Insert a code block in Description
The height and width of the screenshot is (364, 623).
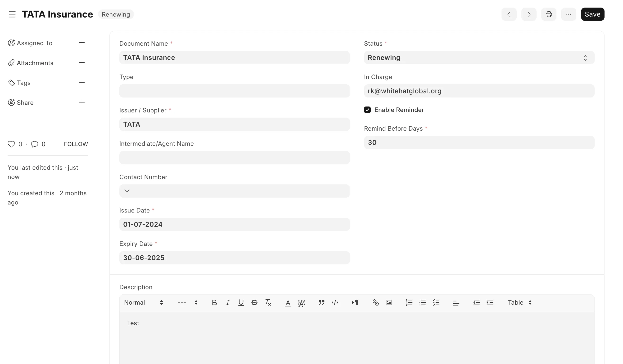[x=335, y=302]
